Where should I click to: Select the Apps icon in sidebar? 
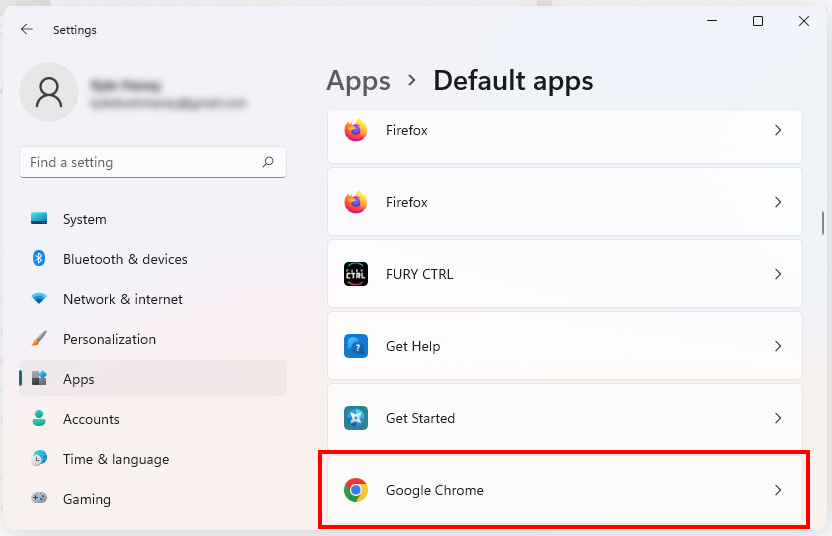click(x=39, y=378)
